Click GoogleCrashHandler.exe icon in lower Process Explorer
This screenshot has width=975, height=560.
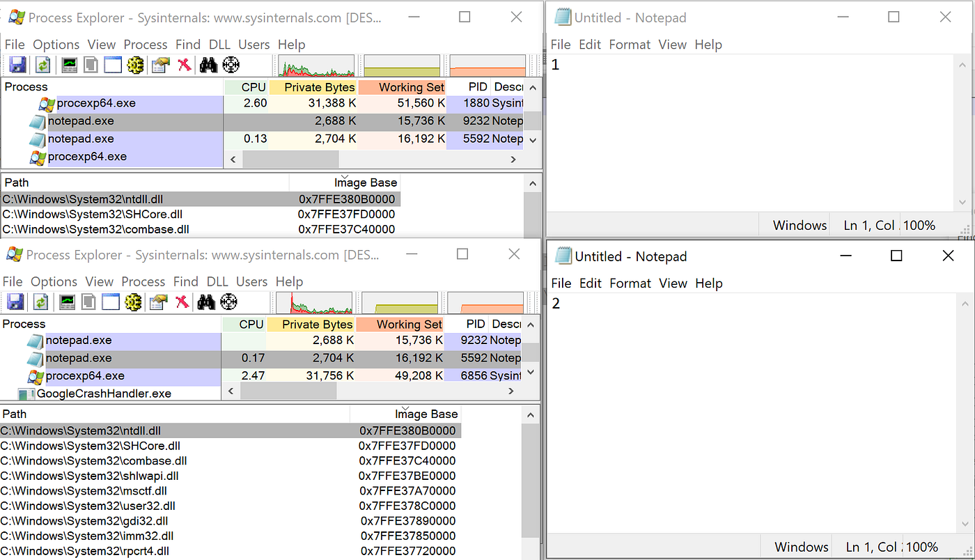coord(26,394)
